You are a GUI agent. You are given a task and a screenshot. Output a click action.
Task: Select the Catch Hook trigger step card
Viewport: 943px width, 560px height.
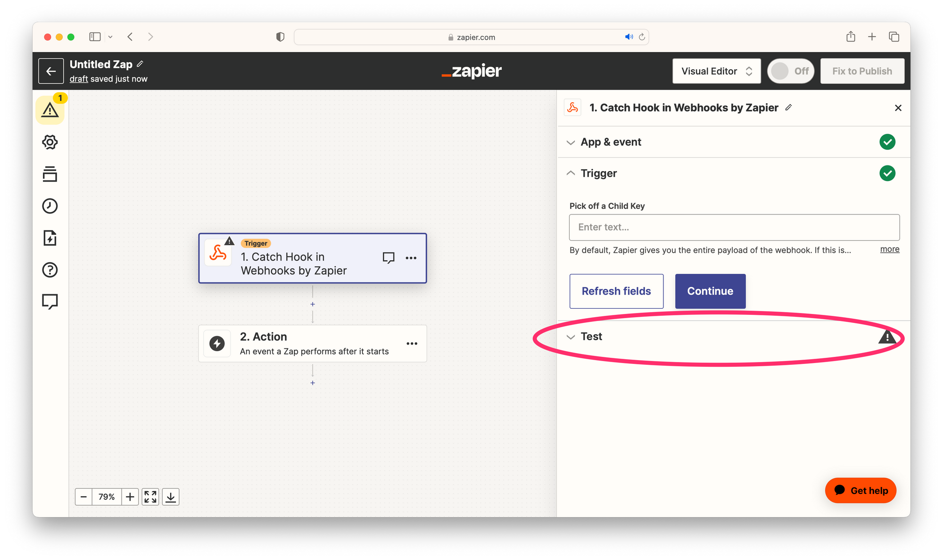coord(313,258)
